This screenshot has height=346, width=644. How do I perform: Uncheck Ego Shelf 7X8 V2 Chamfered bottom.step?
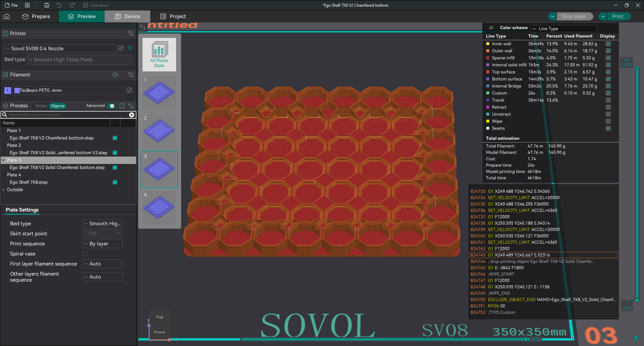tap(115, 138)
